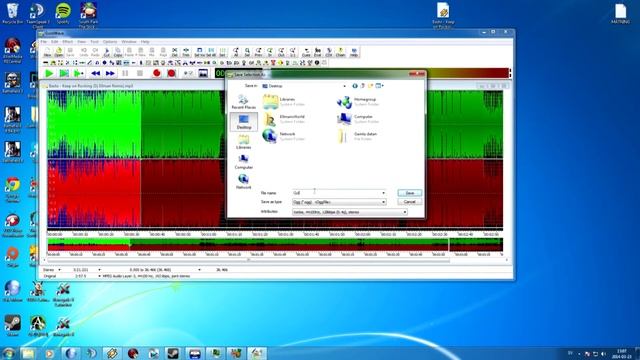This screenshot has height=360, width=640.
Task: Click the New file toolbar icon in GoldWave
Action: point(47,52)
